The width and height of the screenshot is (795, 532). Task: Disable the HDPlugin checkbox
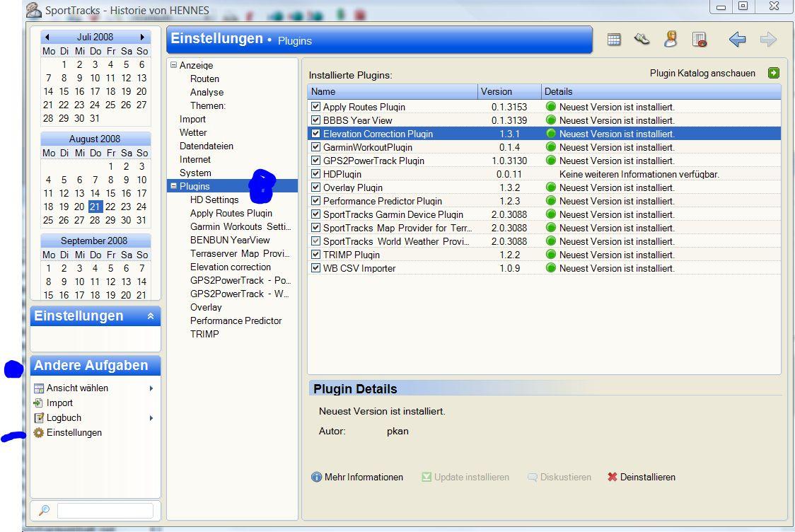click(x=316, y=174)
